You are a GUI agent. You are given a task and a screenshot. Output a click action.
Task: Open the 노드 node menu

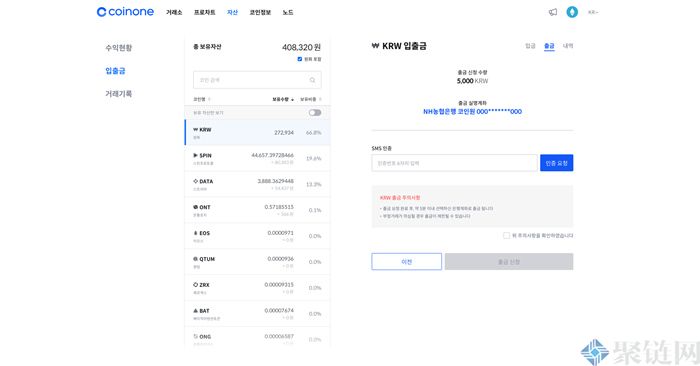pos(288,12)
